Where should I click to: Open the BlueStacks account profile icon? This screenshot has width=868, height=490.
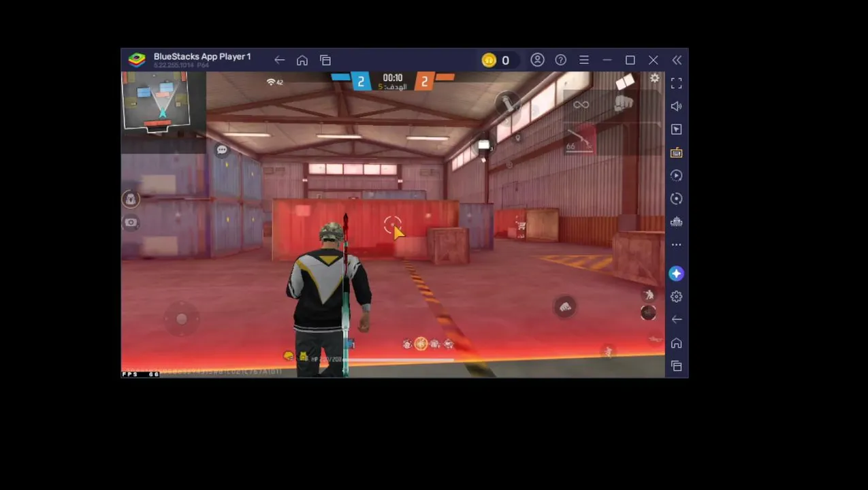(x=537, y=60)
